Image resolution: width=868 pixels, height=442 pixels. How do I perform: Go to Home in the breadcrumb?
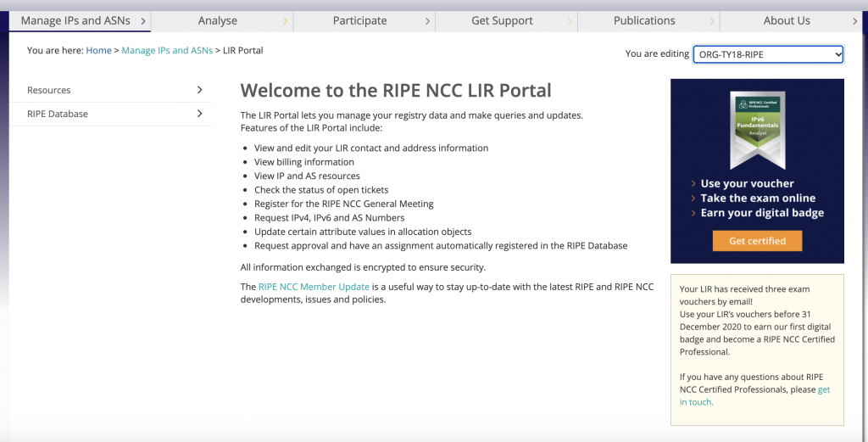pos(98,50)
